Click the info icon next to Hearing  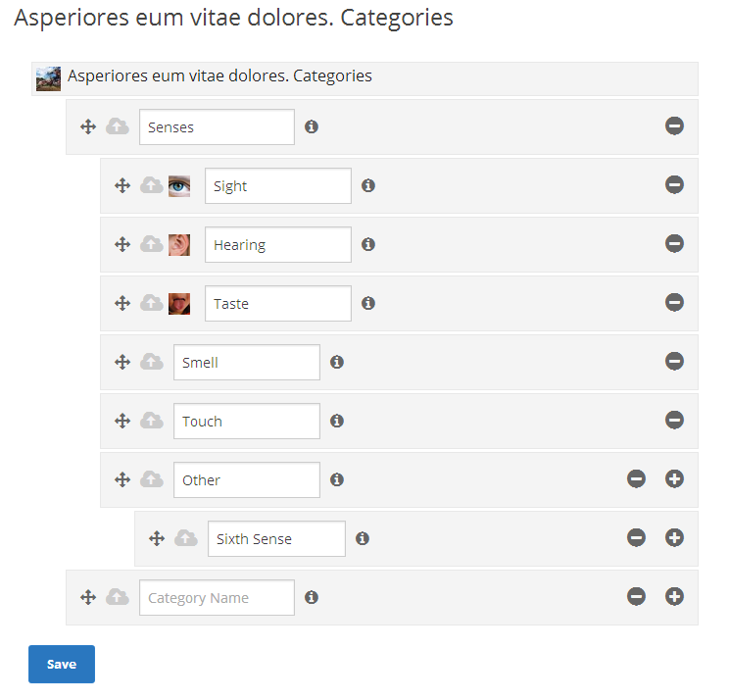(x=368, y=244)
